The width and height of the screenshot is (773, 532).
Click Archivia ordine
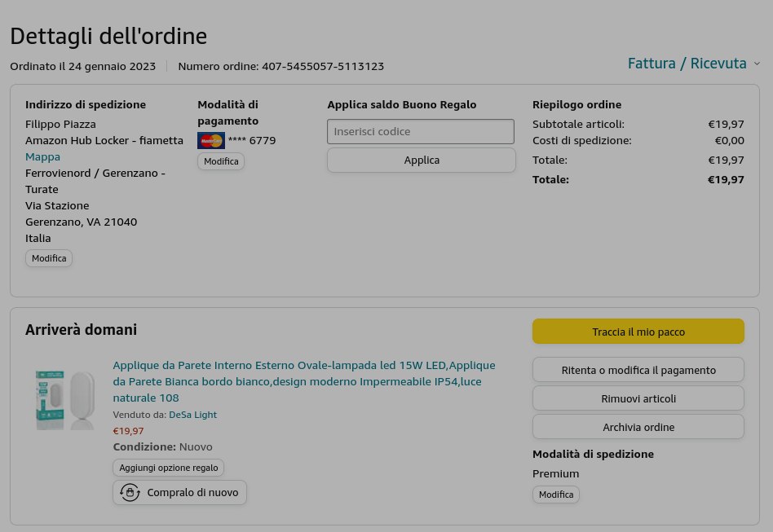(x=638, y=427)
